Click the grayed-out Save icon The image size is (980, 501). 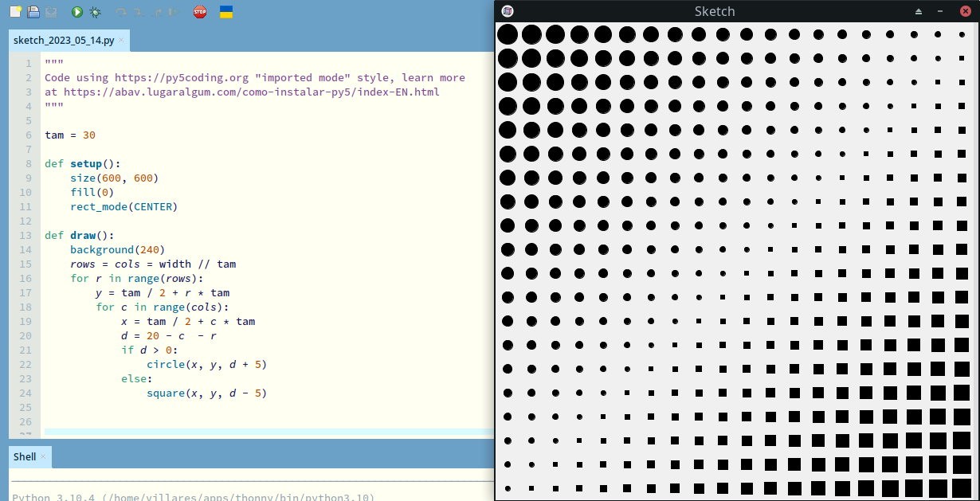(51, 12)
